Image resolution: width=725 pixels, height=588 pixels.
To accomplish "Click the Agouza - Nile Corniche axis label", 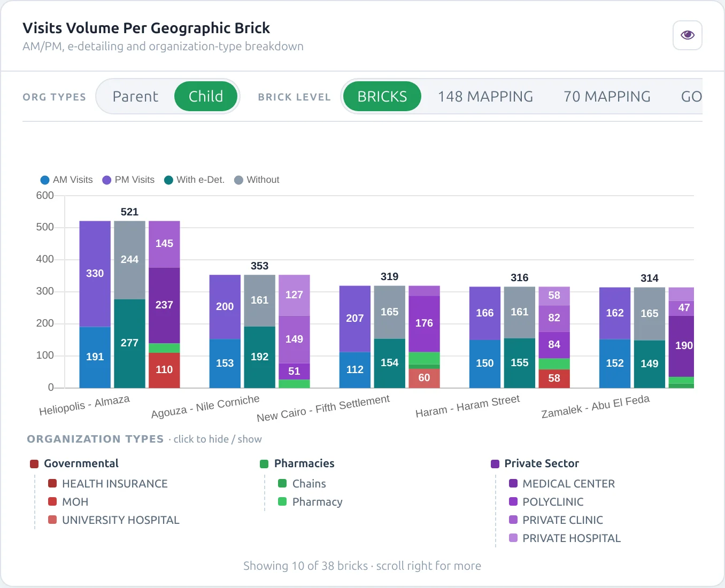I will [x=205, y=407].
